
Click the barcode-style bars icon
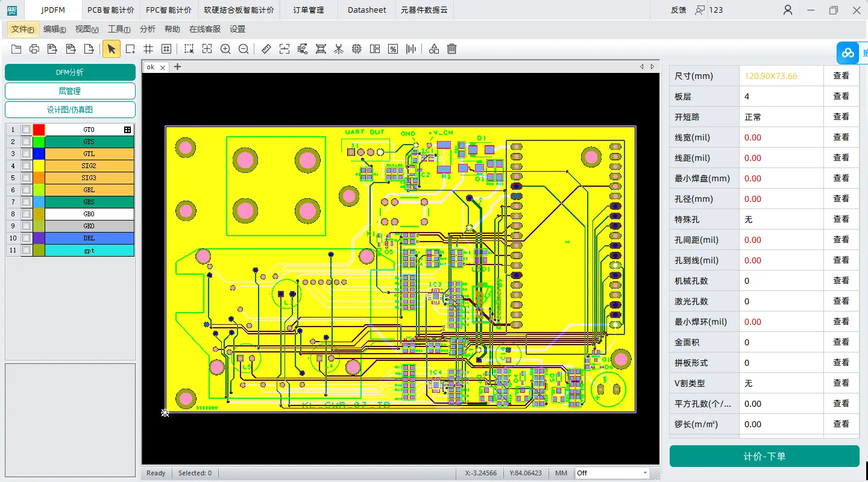coord(411,49)
